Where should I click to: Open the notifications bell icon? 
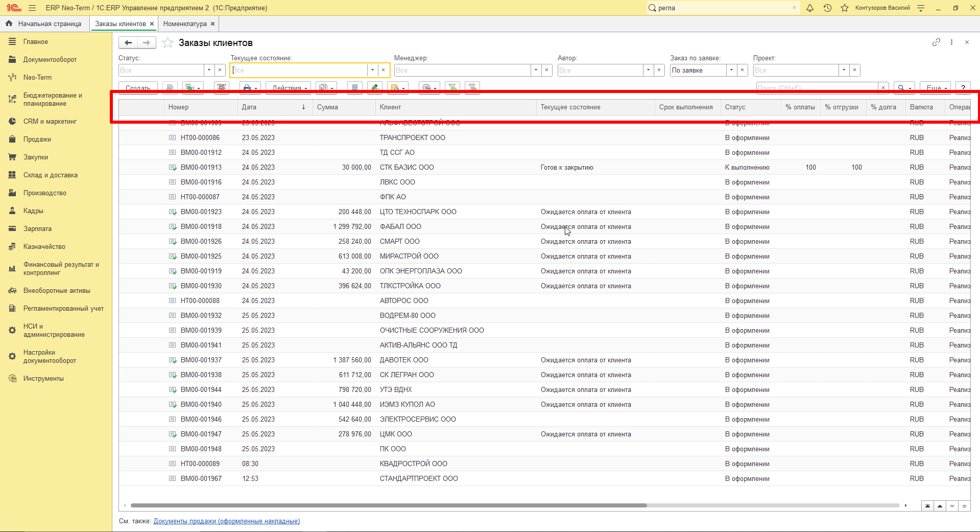810,8
